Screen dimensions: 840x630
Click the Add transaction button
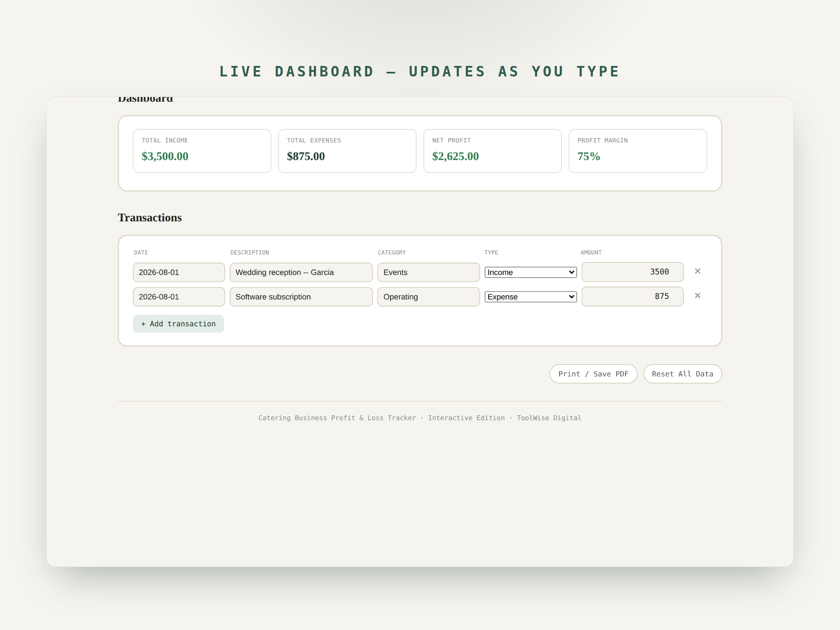click(x=178, y=323)
